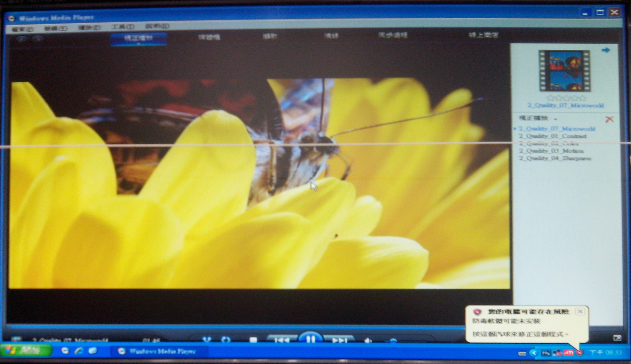Click the system tray clock
The height and width of the screenshot is (364, 631).
click(x=605, y=353)
